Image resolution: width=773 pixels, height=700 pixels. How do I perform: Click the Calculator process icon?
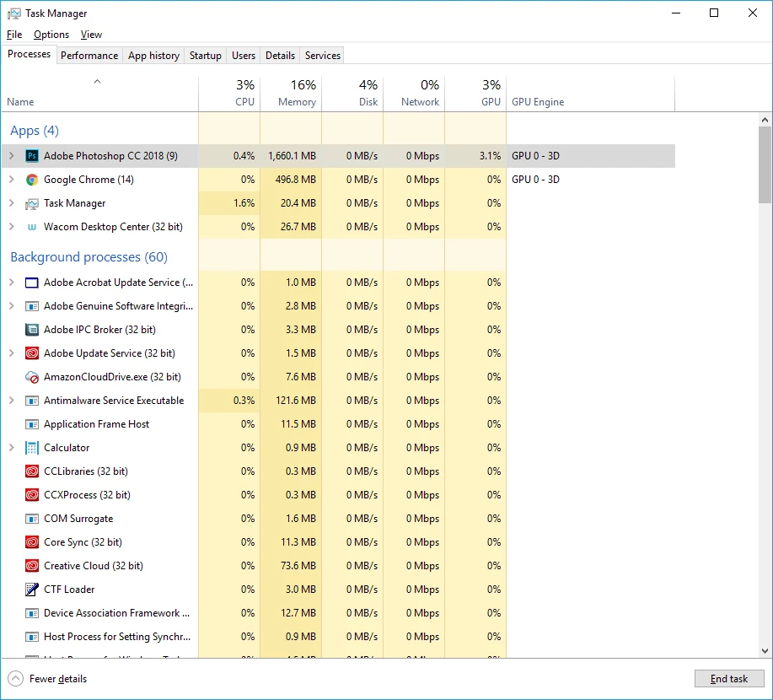pos(31,448)
